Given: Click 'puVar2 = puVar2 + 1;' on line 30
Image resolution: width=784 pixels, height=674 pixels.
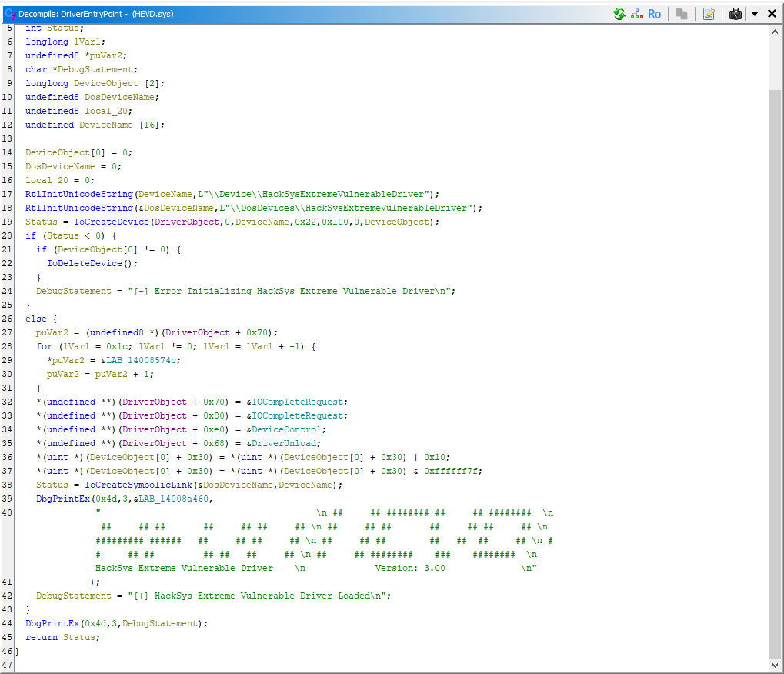Looking at the screenshot, I should (101, 374).
